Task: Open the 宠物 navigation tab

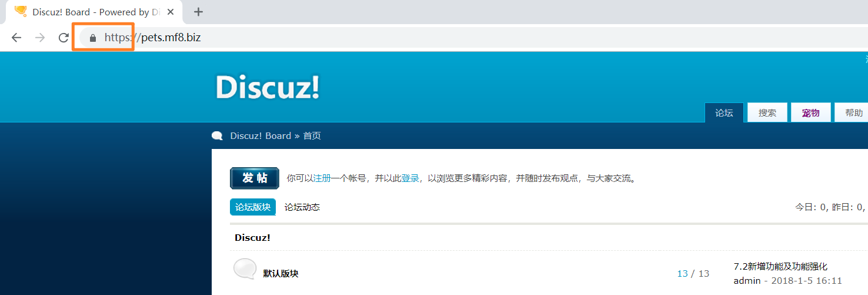Action: tap(810, 112)
